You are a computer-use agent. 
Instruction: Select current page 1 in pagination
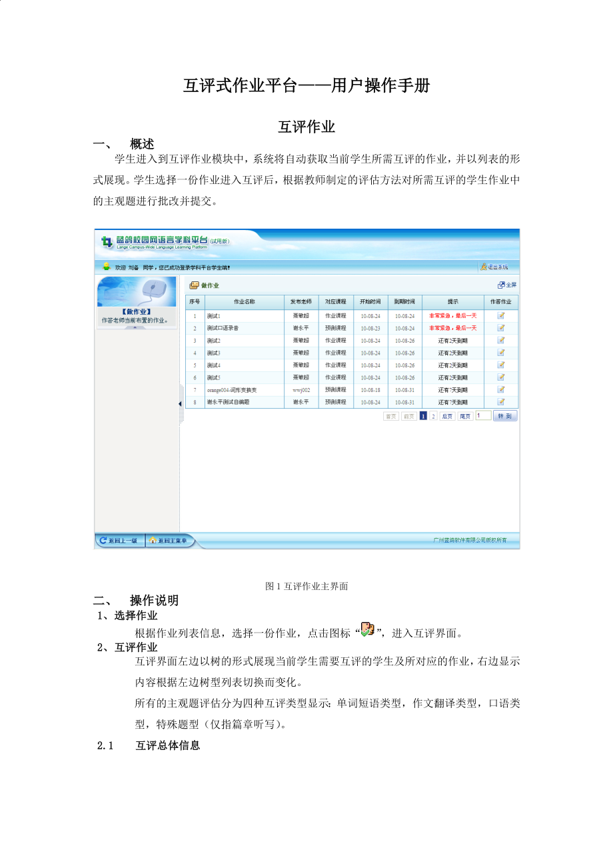click(423, 416)
